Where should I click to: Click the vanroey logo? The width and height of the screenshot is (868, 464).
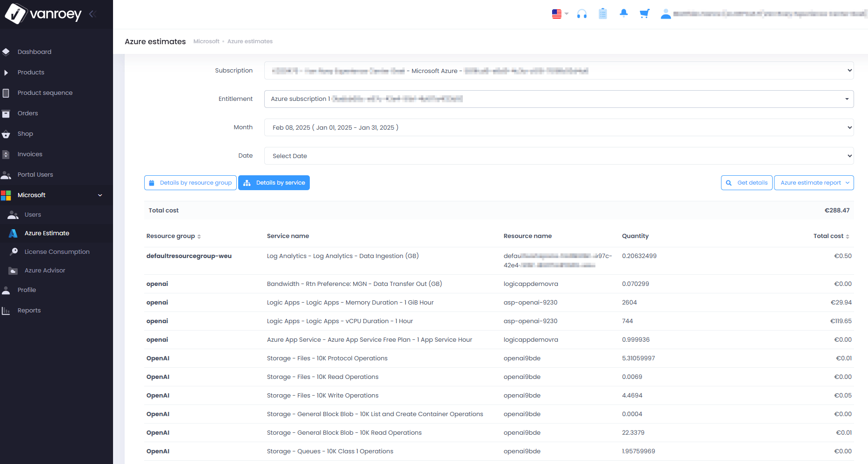point(43,14)
